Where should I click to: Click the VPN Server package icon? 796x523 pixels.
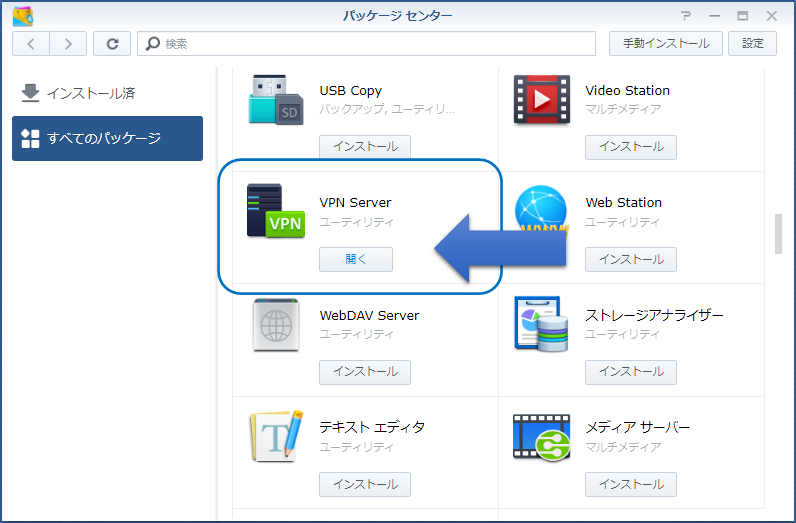tap(276, 211)
